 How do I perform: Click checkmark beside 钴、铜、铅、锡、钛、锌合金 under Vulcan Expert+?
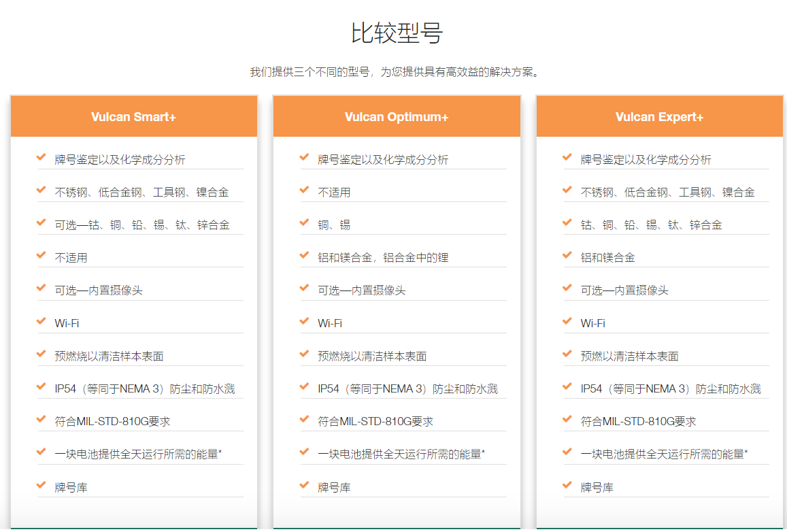point(567,223)
